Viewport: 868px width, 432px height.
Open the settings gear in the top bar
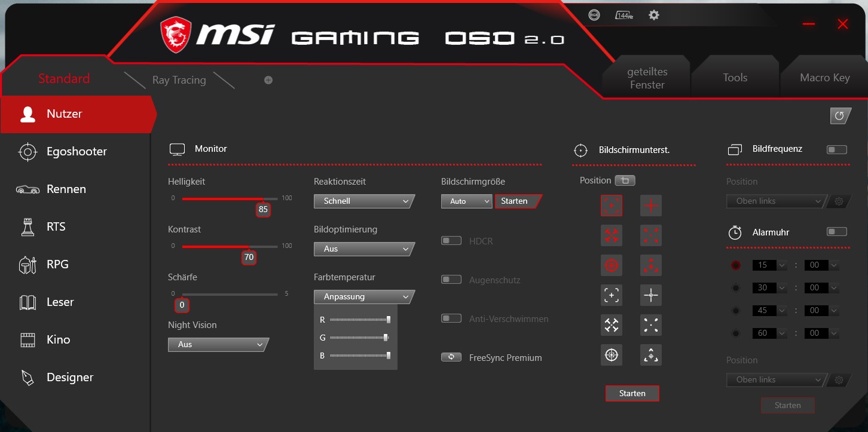coord(653,14)
